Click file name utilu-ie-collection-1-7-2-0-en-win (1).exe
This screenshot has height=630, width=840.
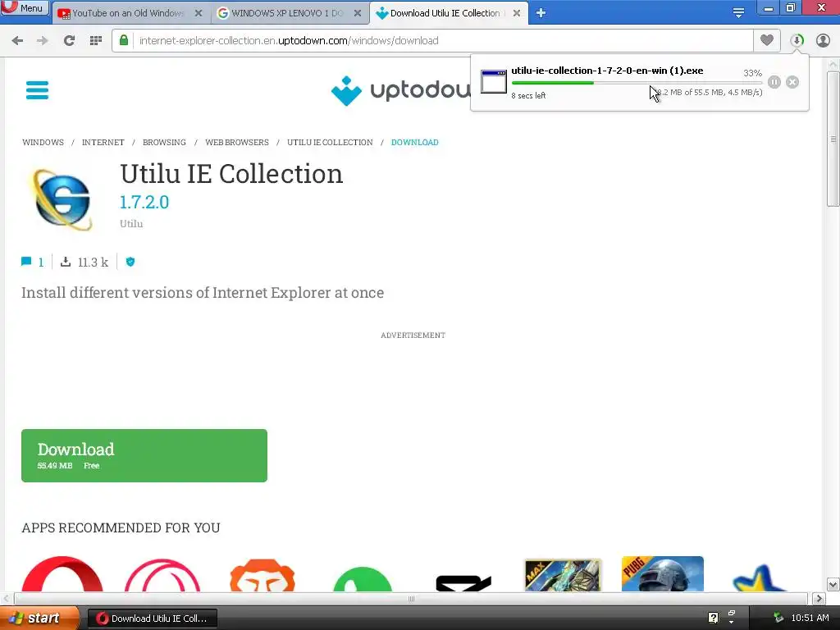point(607,71)
